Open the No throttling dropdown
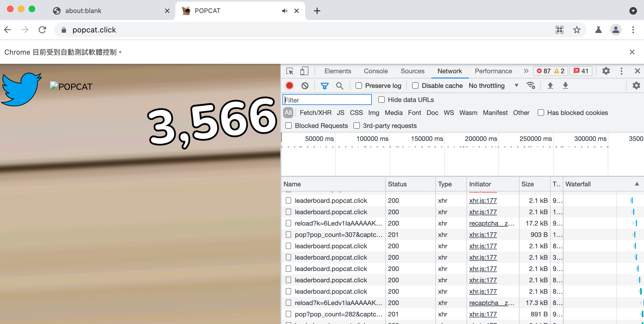644x324 pixels. point(493,86)
